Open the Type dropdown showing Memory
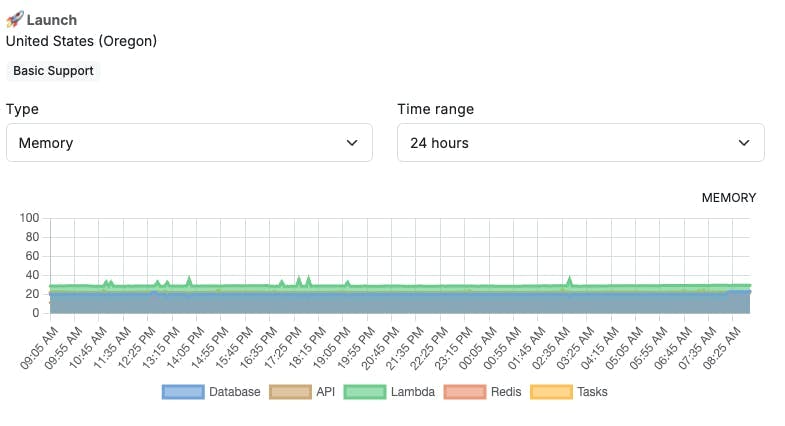The image size is (785, 426). click(189, 143)
